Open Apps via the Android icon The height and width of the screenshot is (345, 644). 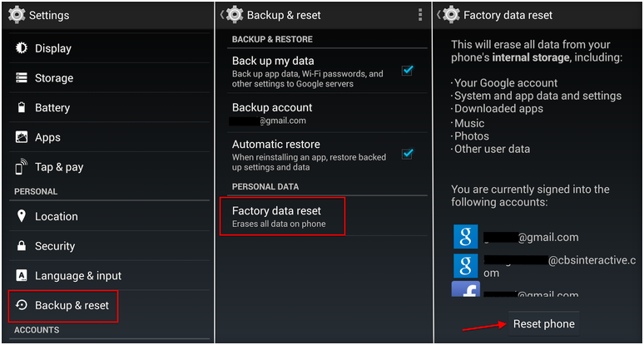(x=21, y=137)
